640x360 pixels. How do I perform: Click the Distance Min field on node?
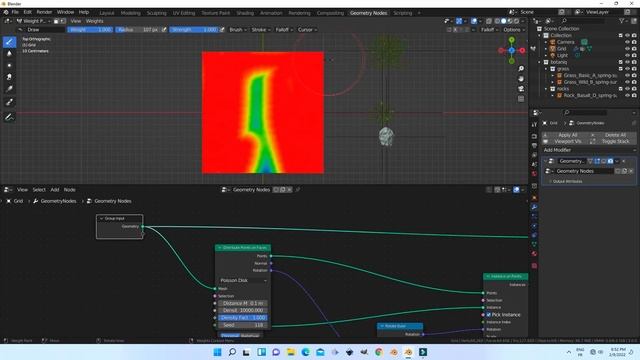click(x=243, y=303)
